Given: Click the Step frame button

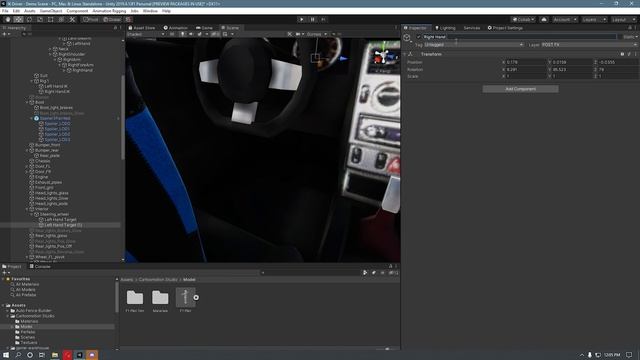Looking at the screenshot, I should [323, 19].
